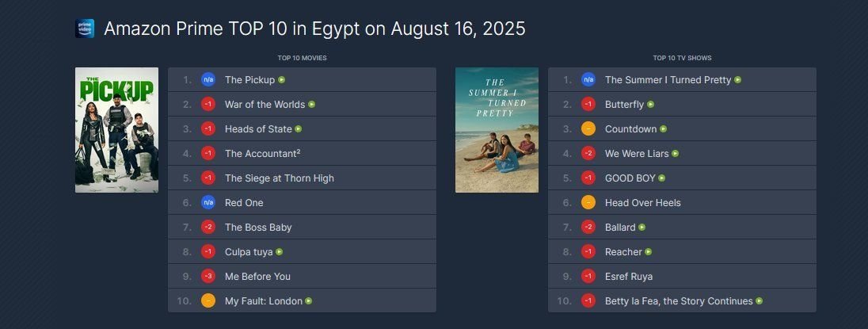Screen dimensions: 868x329
Task: Open Esref Ruya show link
Action: (x=629, y=277)
